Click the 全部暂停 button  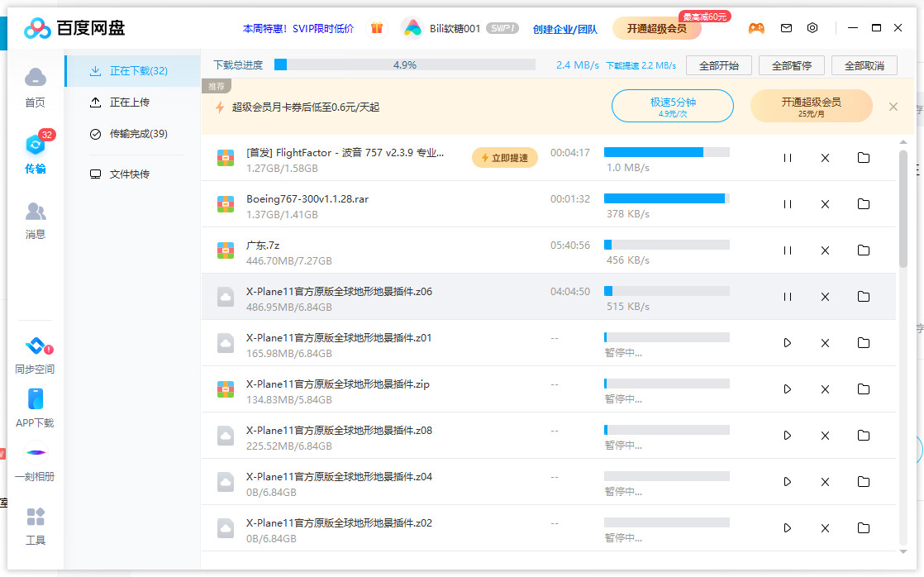[x=792, y=65]
